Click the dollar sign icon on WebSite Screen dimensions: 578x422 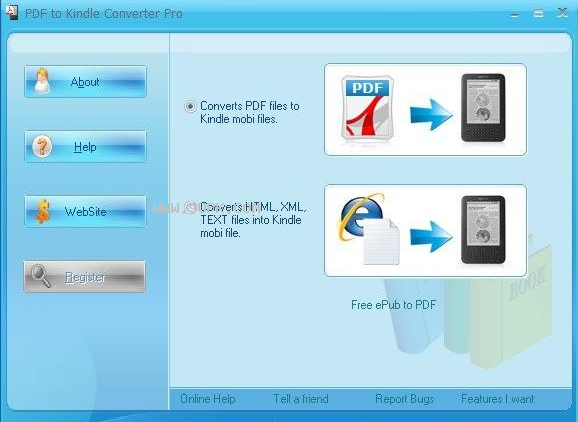pyautogui.click(x=43, y=212)
